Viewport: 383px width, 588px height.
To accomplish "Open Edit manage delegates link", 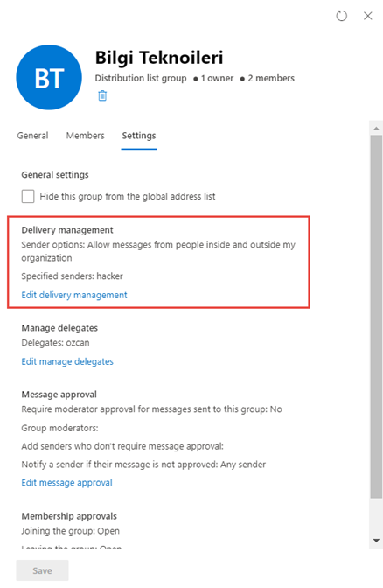I will [67, 361].
